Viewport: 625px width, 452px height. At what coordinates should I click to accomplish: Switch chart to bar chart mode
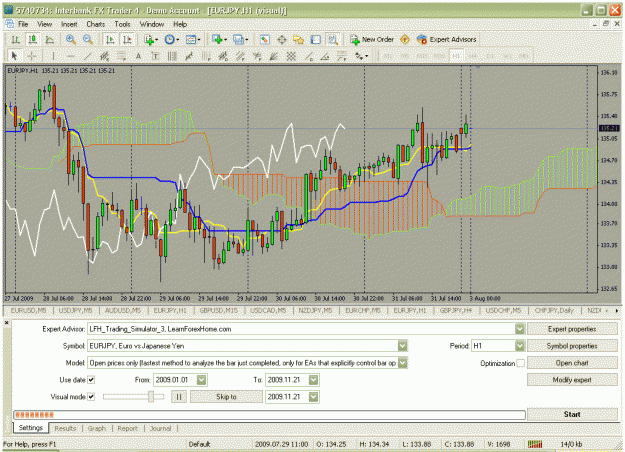(x=16, y=39)
